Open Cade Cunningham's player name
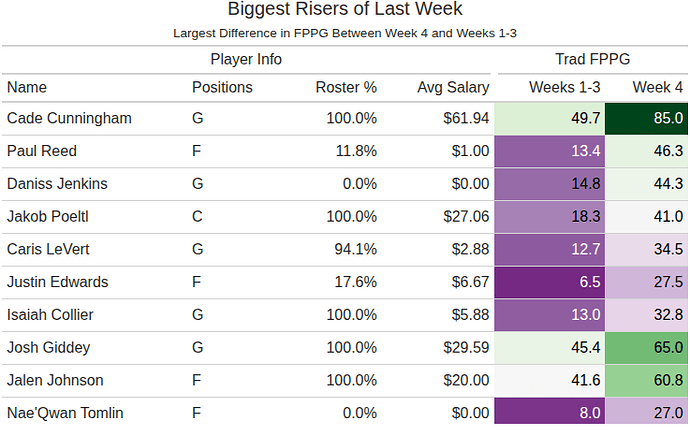Image resolution: width=690 pixels, height=447 pixels. click(69, 119)
